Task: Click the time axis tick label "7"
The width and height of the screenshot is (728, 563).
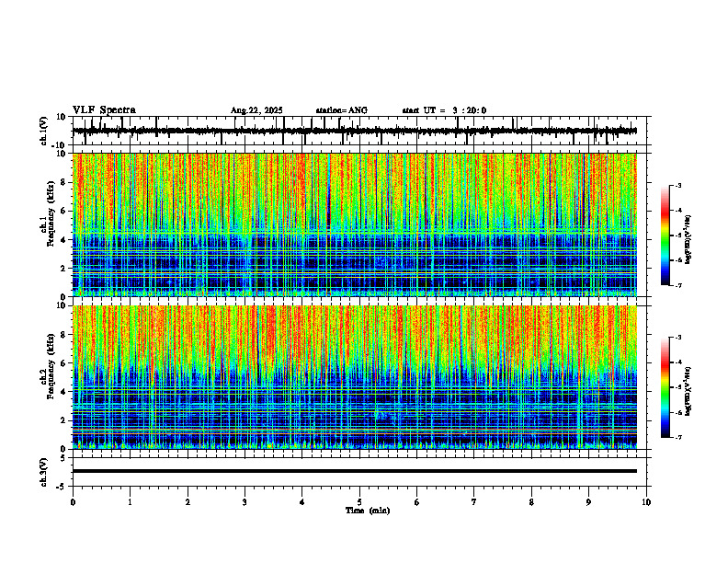Action: point(474,502)
